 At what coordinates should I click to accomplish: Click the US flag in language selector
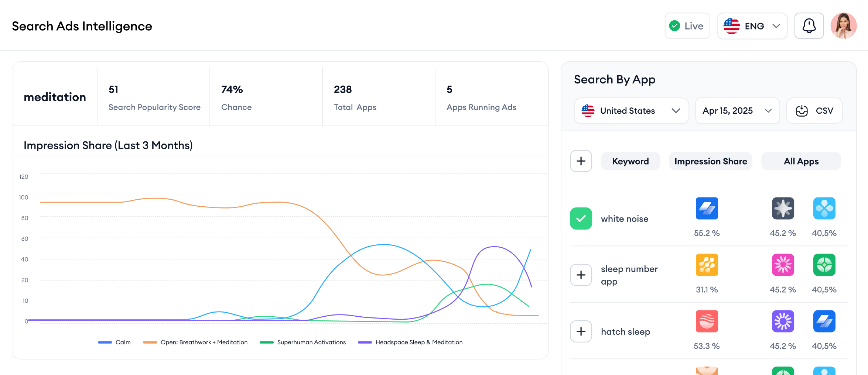pos(731,26)
